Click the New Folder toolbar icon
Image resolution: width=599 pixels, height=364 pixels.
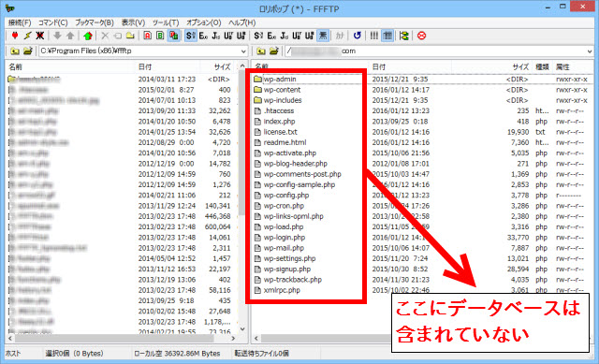pos(130,36)
